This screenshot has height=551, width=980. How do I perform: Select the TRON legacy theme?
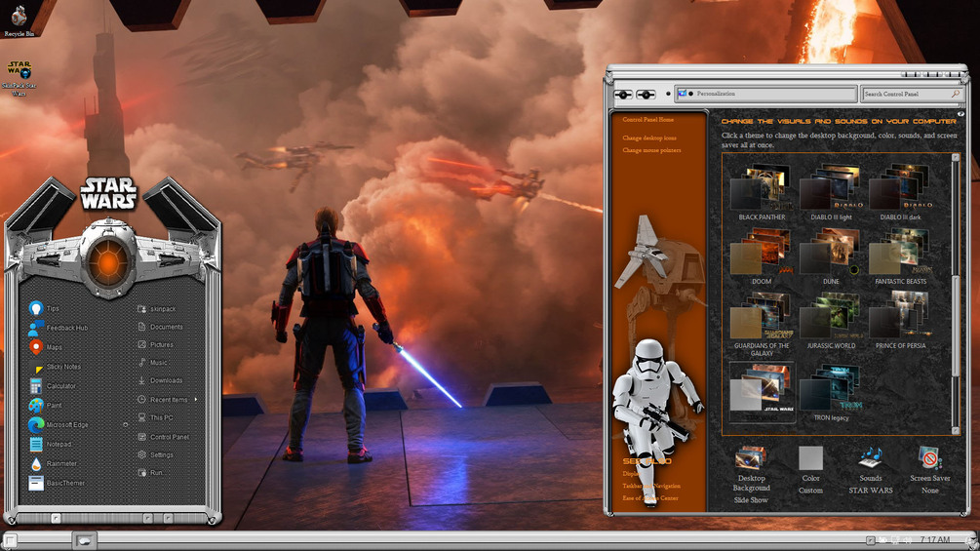coord(831,394)
